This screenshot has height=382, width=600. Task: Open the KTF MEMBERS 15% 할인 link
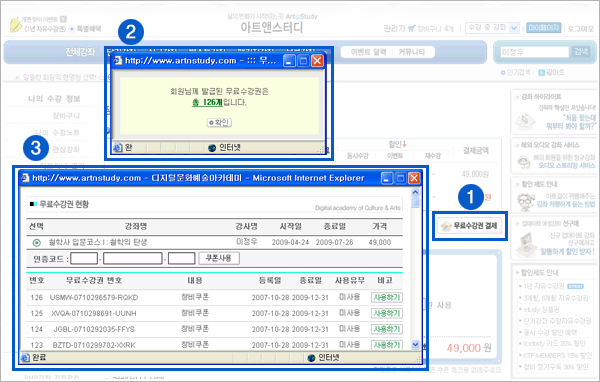[x=558, y=356]
